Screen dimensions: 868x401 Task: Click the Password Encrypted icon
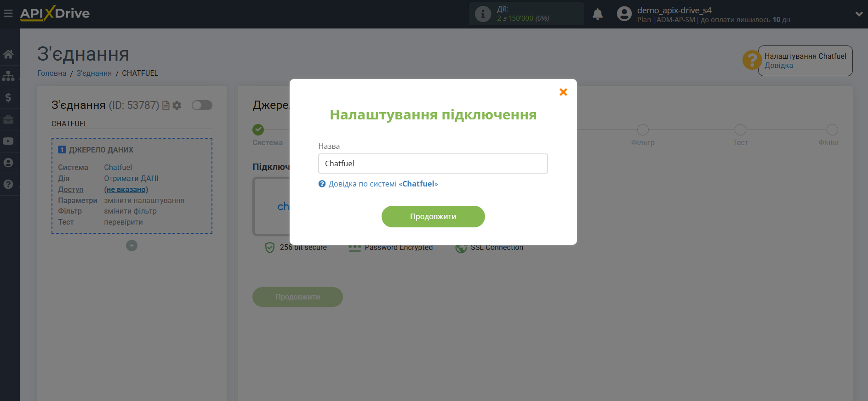pyautogui.click(x=354, y=249)
